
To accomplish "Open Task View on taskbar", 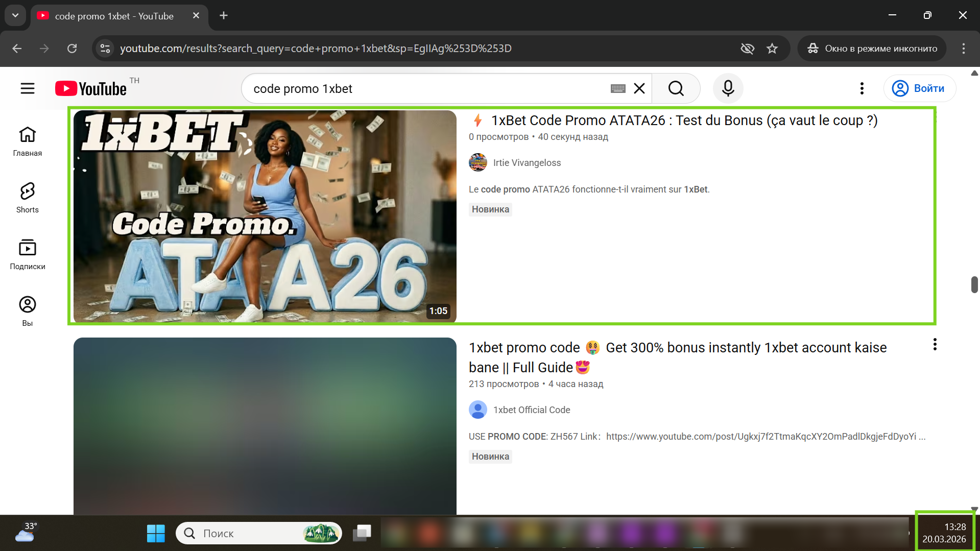I will pos(362,534).
